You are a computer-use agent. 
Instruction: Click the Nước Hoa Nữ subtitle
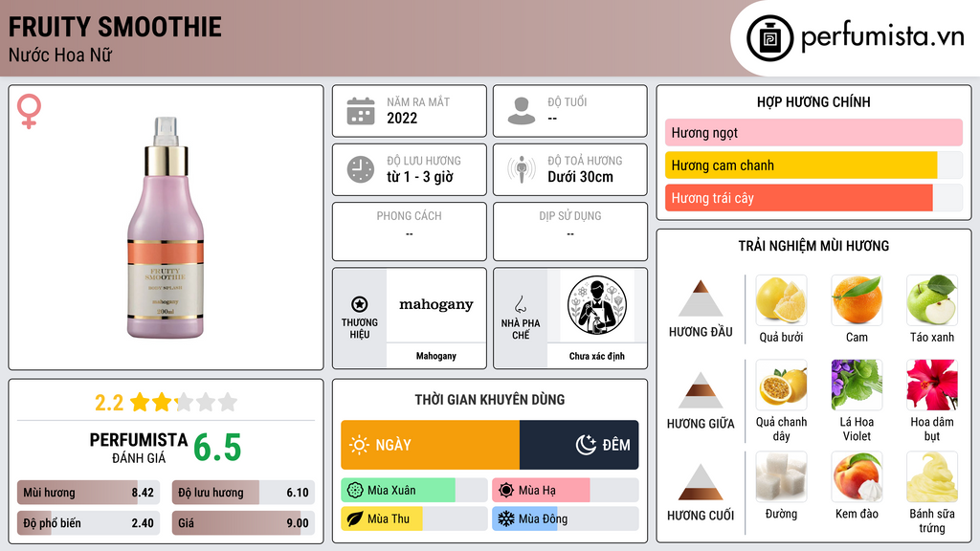click(60, 55)
